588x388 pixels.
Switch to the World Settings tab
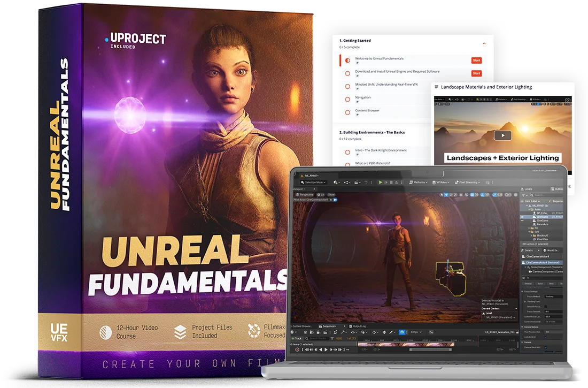click(551, 250)
